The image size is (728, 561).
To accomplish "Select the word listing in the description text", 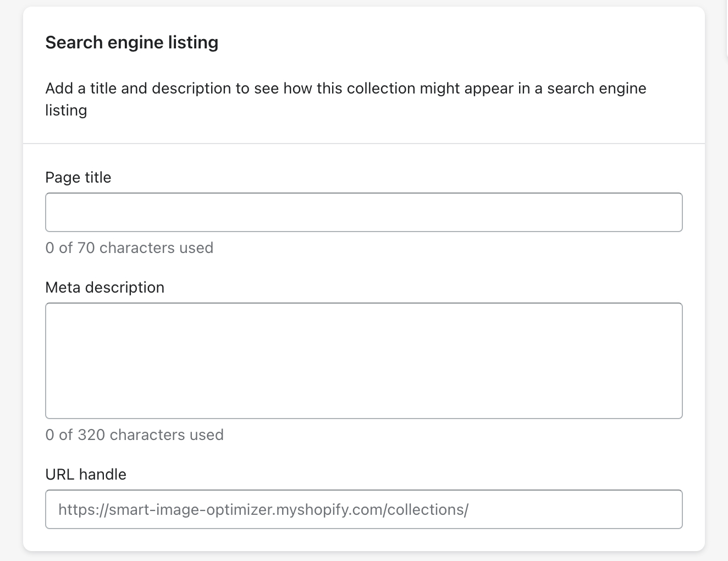I will [65, 110].
